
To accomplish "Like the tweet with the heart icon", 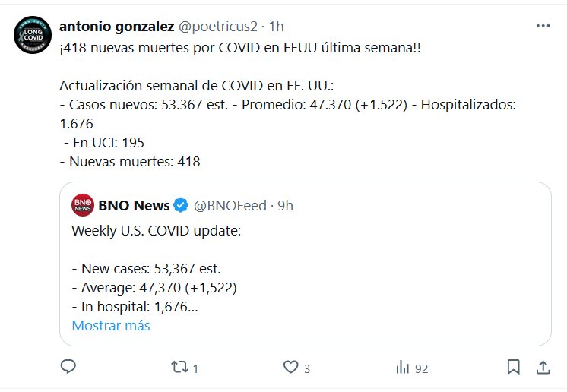I will point(290,368).
